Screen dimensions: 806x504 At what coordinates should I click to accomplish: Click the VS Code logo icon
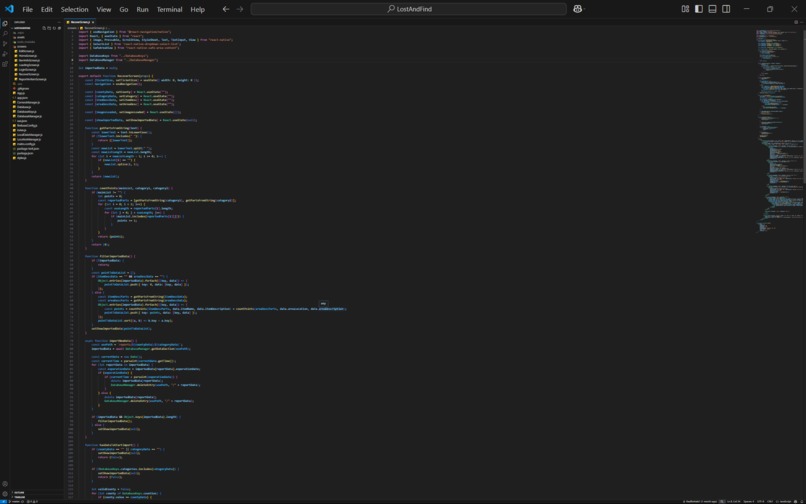click(x=9, y=9)
